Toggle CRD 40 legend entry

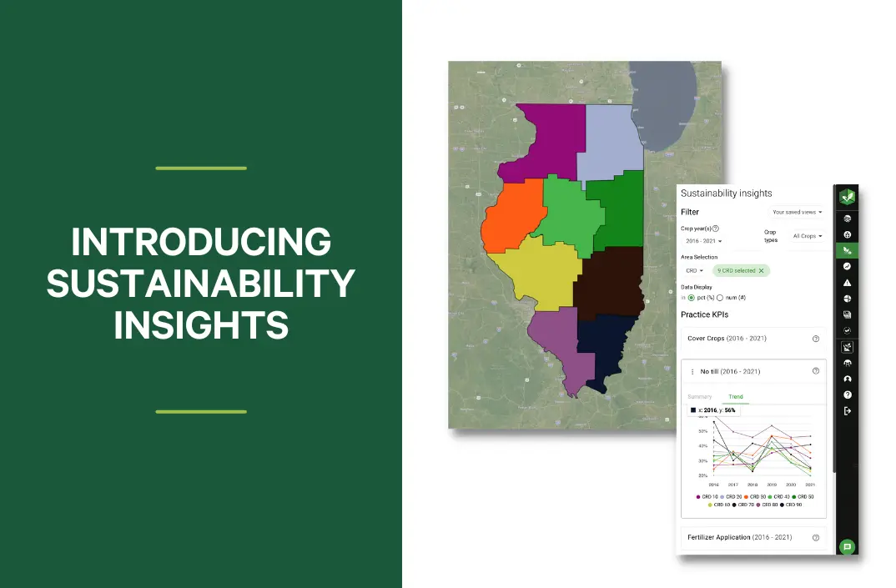coord(779,497)
